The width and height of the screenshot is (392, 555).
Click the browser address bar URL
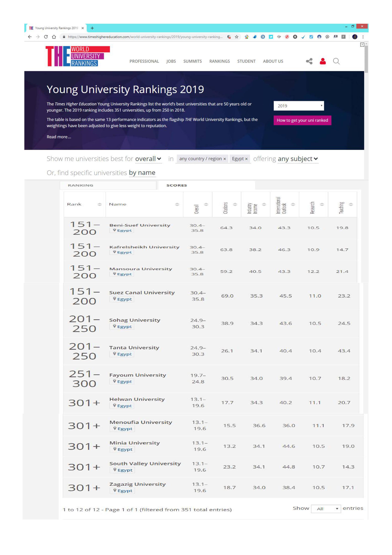(x=145, y=37)
